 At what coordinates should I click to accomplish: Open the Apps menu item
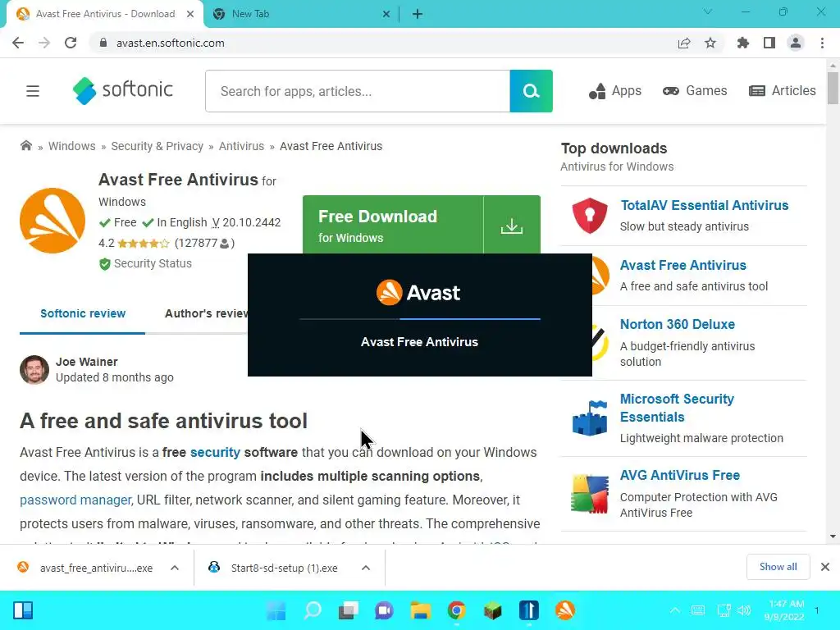[615, 91]
